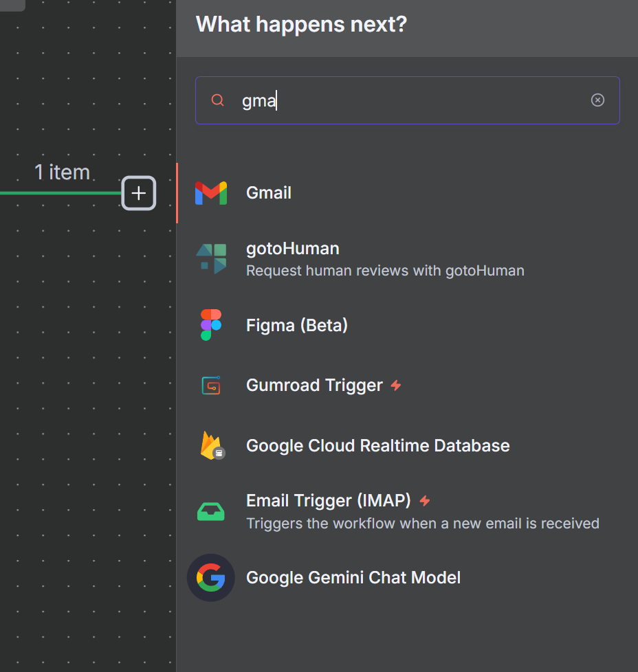The image size is (638, 672).
Task: Click the 'Request human reviews with gotoHuman' description
Action: pyautogui.click(x=385, y=271)
